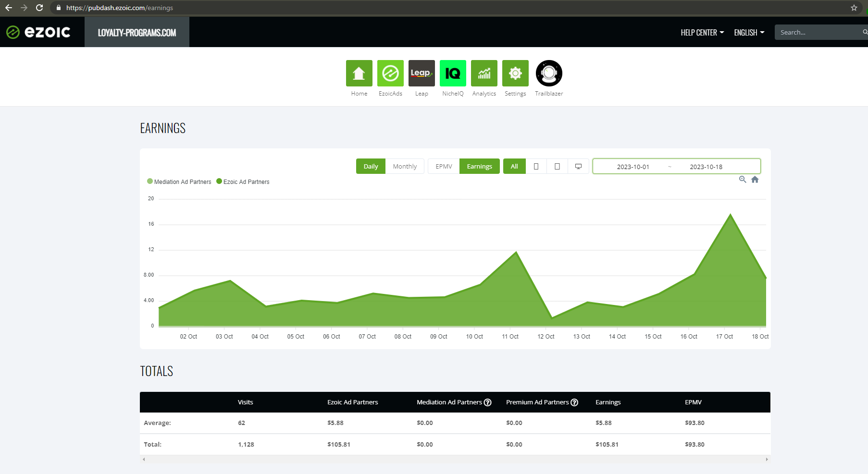Click the browser back arrow
868x474 pixels.
[x=9, y=8]
